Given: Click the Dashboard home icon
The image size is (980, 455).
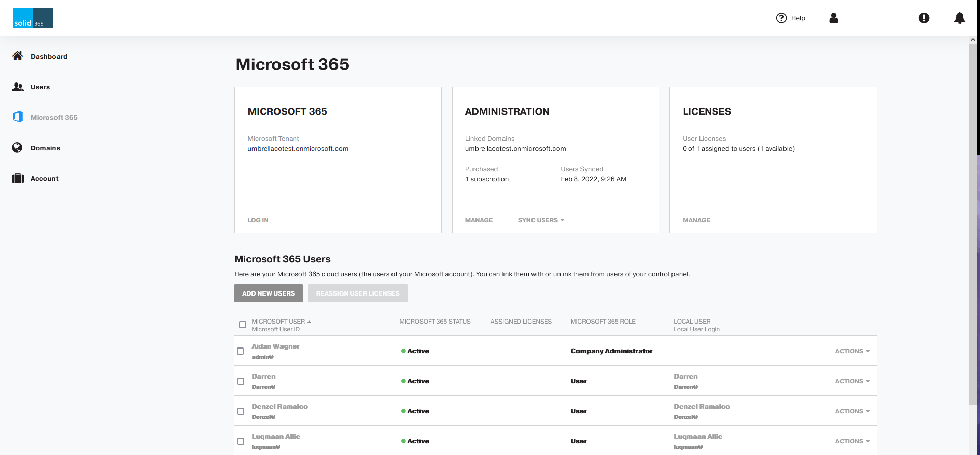Looking at the screenshot, I should pos(18,56).
